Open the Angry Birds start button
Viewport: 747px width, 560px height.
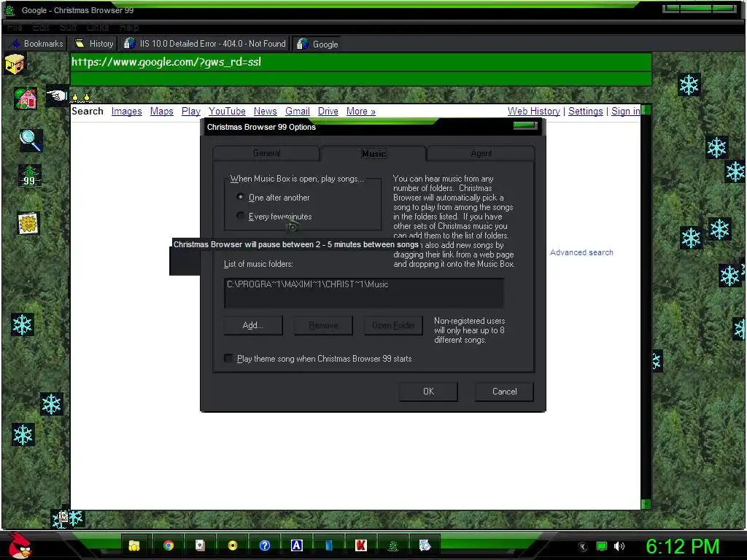(19, 545)
